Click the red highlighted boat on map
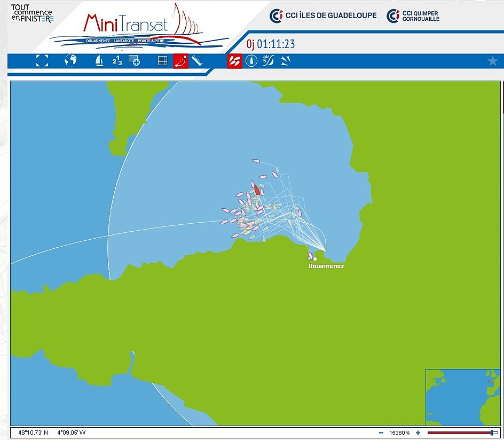The image size is (504, 440). 257,190
